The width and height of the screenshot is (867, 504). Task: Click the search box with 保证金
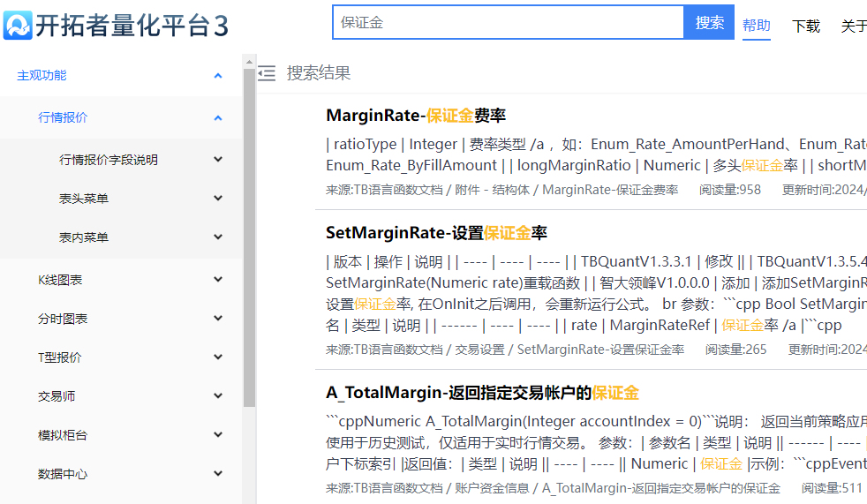(509, 22)
